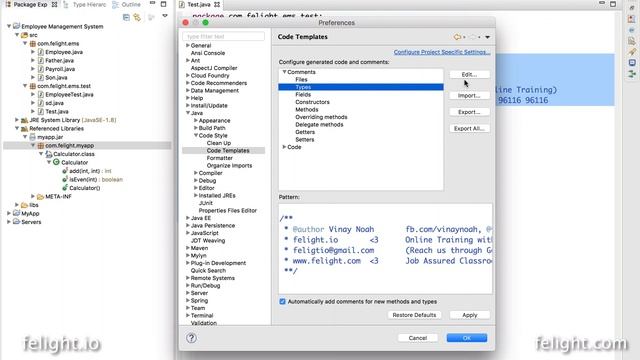
Task: Click the Apply button
Action: 469,315
